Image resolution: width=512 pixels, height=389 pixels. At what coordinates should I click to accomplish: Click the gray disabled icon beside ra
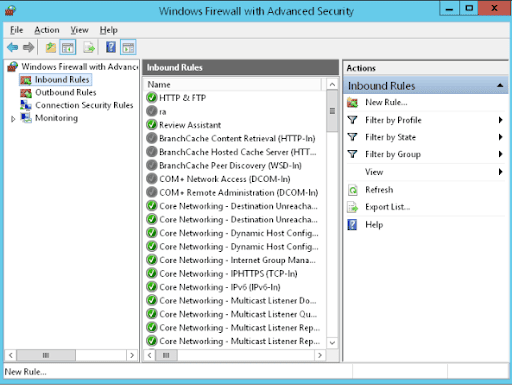(x=152, y=111)
